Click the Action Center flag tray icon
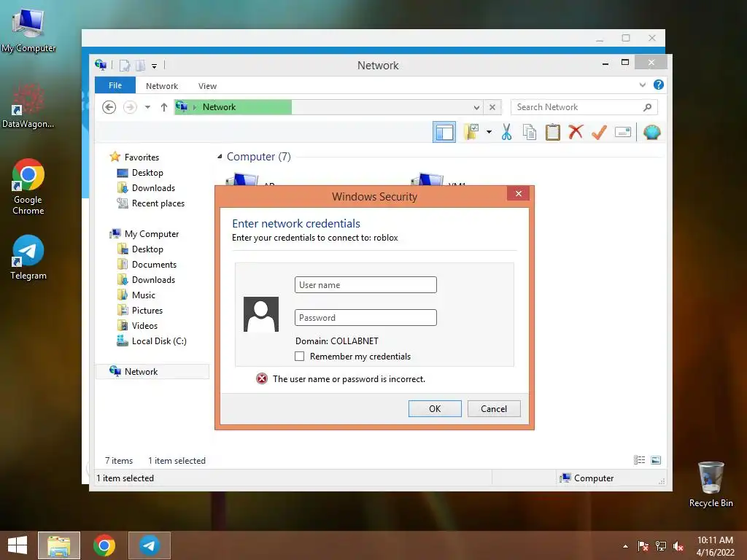 point(643,546)
